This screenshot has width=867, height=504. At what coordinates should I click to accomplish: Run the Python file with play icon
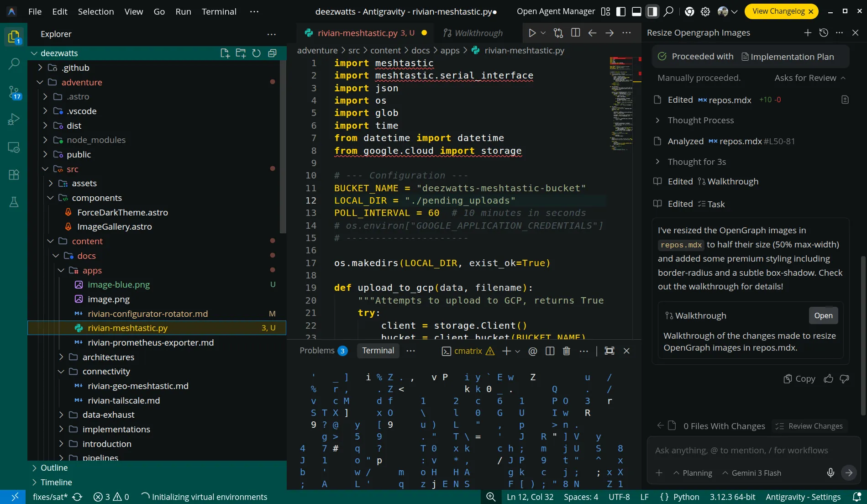532,33
